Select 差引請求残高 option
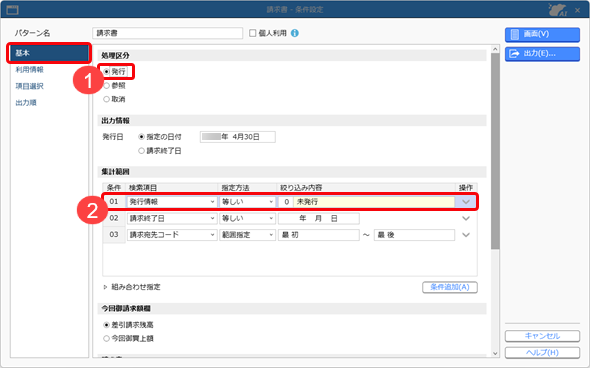The image size is (590, 368). (106, 325)
